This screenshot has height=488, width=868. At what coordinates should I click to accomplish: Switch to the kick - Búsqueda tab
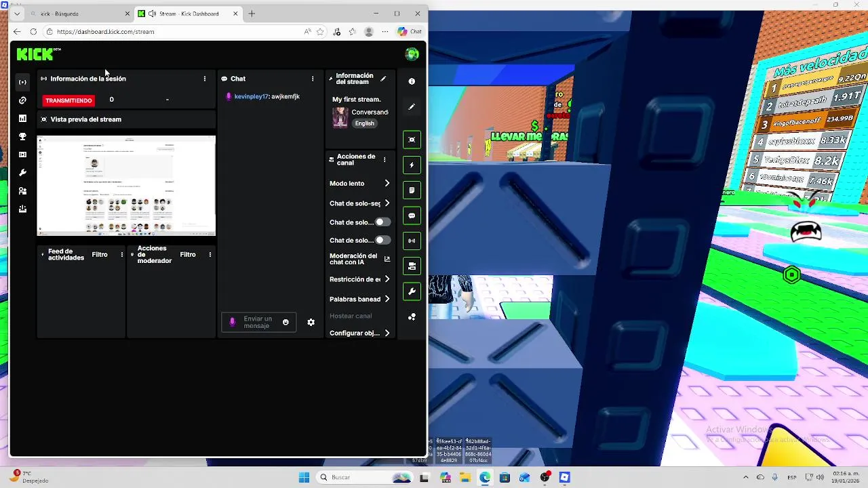pyautogui.click(x=79, y=14)
